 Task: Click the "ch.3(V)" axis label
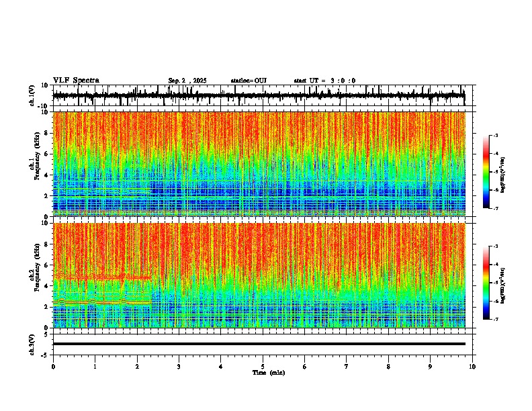tap(32, 345)
